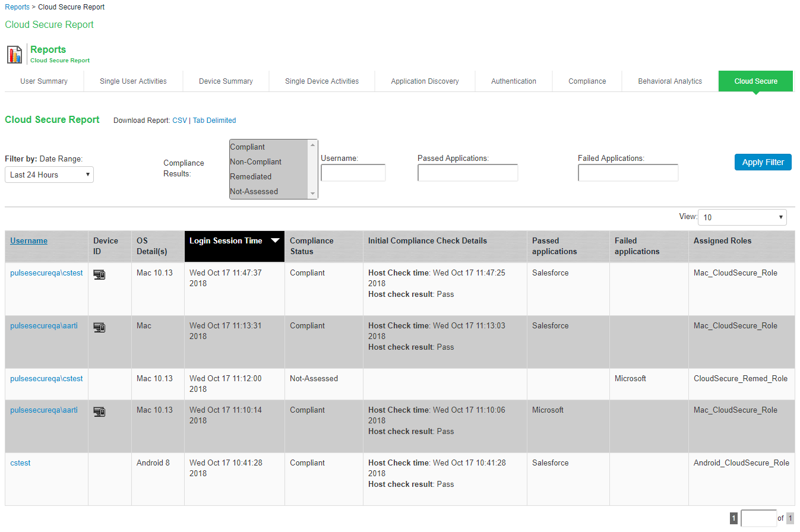Expand the View rows-per-page dropdown
Viewport: 800px width, 532px height.
click(x=742, y=217)
